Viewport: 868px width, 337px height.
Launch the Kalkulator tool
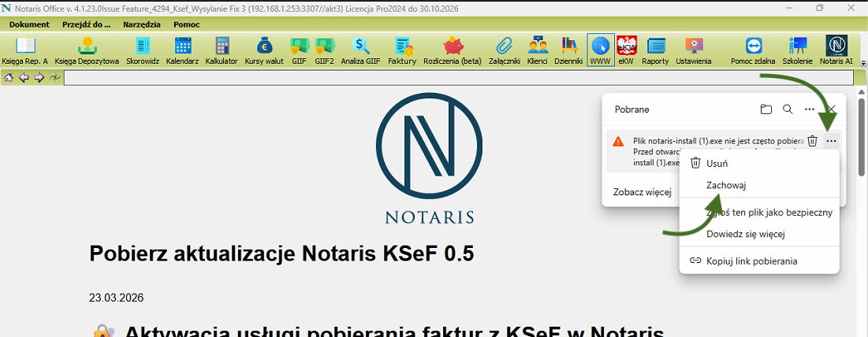coord(221,50)
